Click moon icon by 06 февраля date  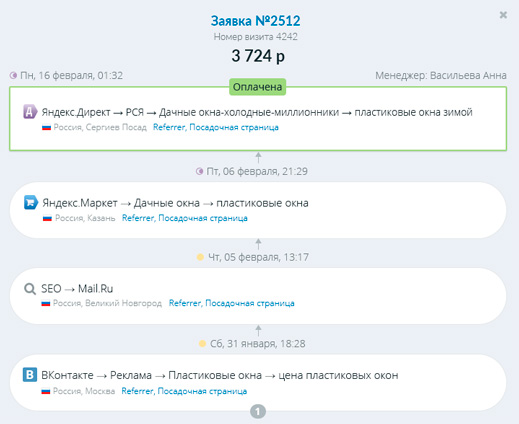tap(199, 171)
